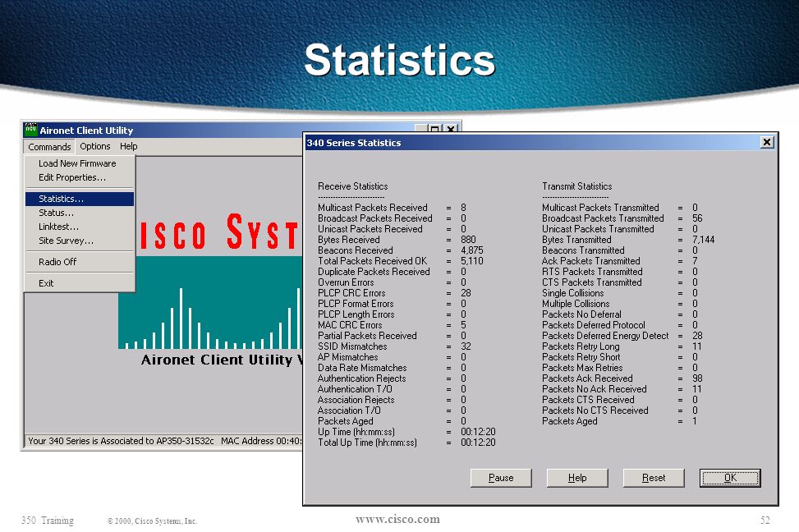Open the Help menu in Aironet Client Utility
The image size is (799, 532).
(128, 146)
